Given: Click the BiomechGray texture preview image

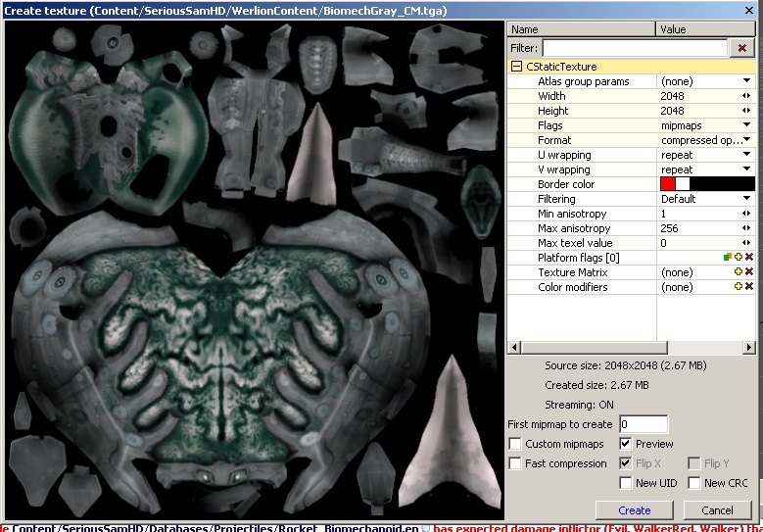Looking at the screenshot, I should click(255, 270).
